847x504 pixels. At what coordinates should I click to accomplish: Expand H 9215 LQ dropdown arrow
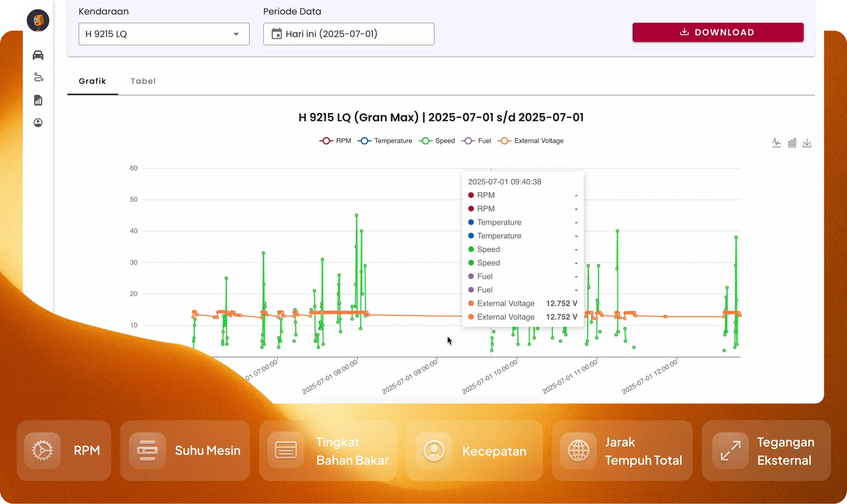pos(236,34)
